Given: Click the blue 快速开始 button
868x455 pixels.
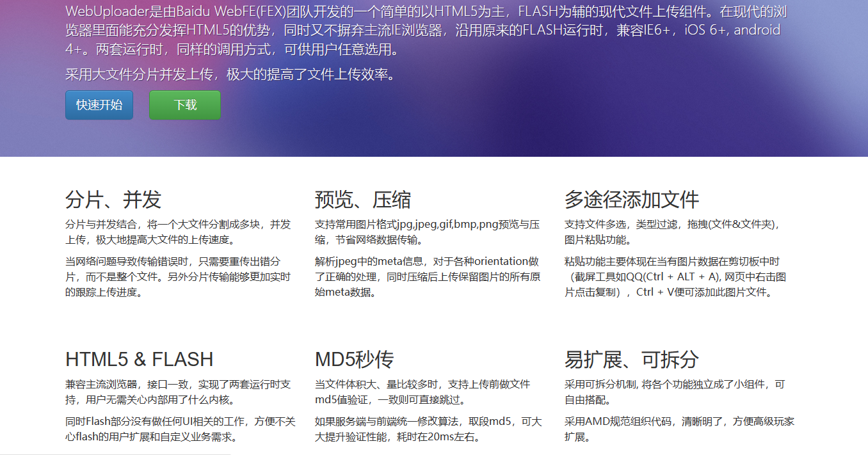Looking at the screenshot, I should (x=99, y=105).
